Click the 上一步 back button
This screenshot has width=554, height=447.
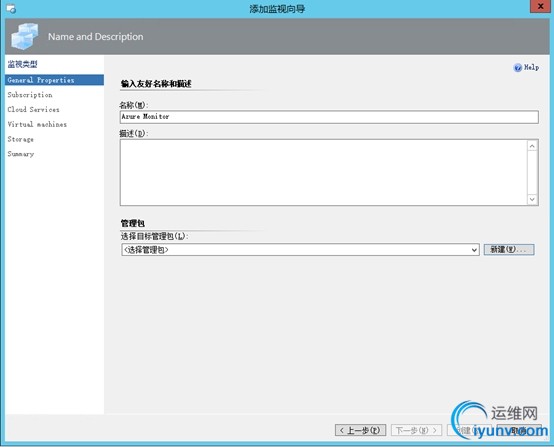coord(360,430)
